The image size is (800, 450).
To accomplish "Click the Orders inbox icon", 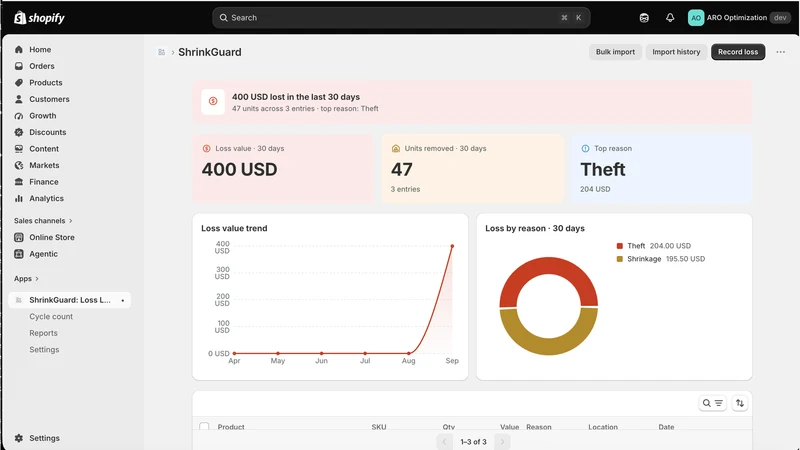I will (x=19, y=66).
